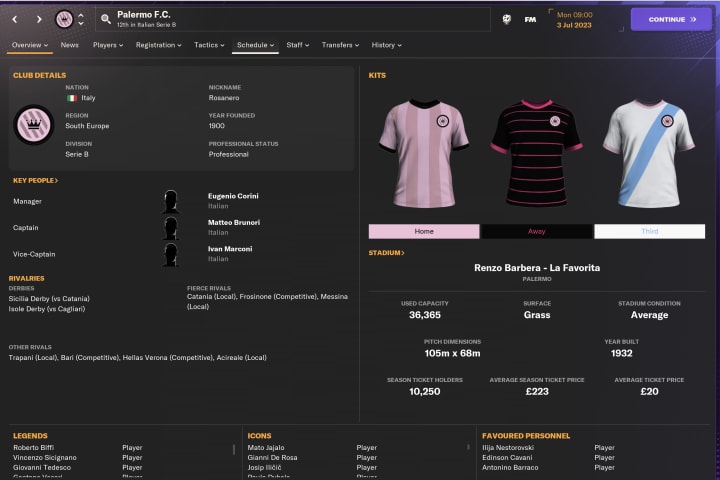Open the Registration dropdown menu
The height and width of the screenshot is (480, 720).
tap(158, 45)
